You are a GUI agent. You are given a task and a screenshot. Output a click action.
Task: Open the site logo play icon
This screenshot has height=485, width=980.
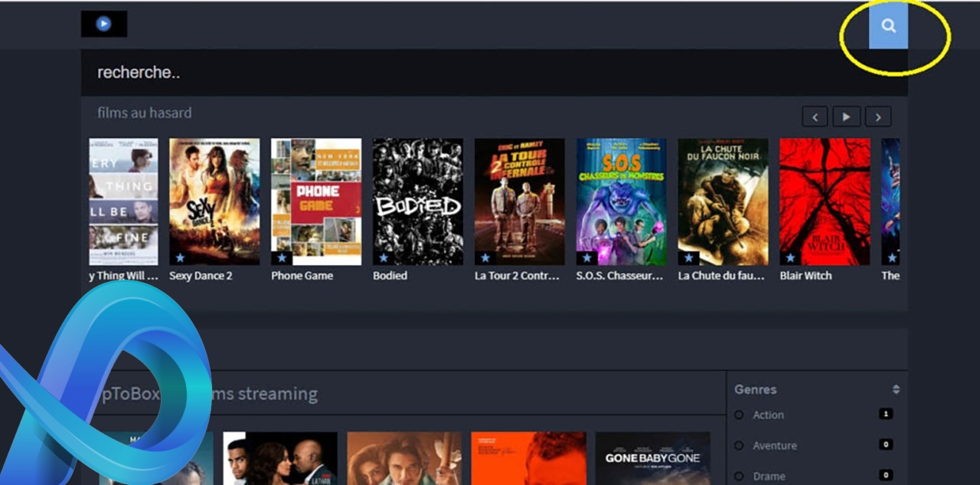coord(104,24)
